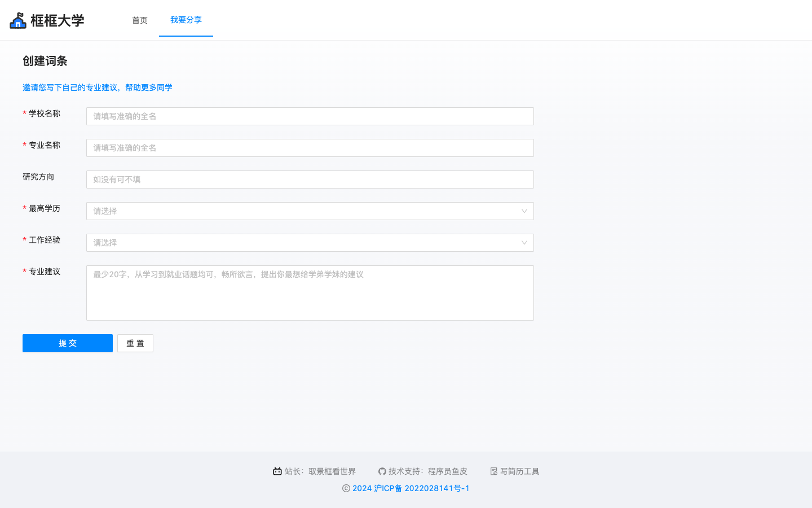Submit the form via 提交 button

point(67,343)
